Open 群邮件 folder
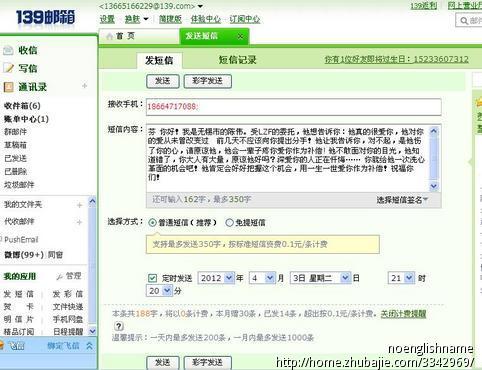This screenshot has height=370, width=482. [x=15, y=132]
